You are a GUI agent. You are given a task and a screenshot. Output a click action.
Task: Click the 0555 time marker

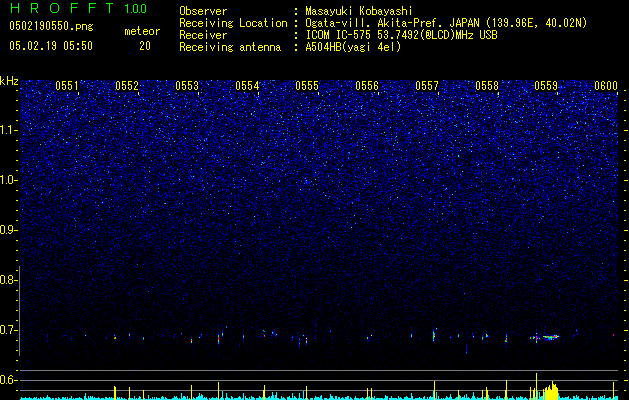pyautogui.click(x=307, y=86)
